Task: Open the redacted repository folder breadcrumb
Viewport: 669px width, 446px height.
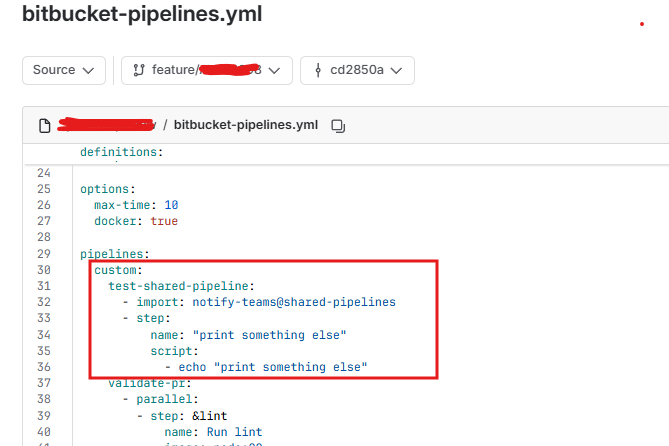Action: click(x=107, y=124)
